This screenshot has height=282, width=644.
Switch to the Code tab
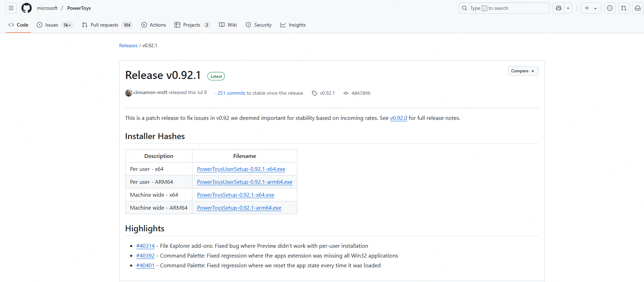(18, 25)
